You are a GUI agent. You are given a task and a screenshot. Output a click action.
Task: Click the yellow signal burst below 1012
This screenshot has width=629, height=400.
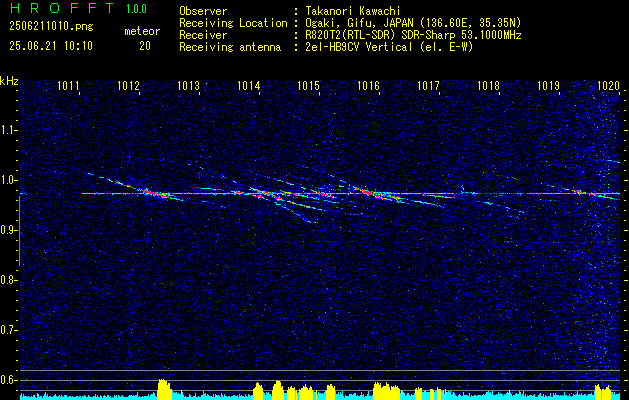pyautogui.click(x=164, y=389)
